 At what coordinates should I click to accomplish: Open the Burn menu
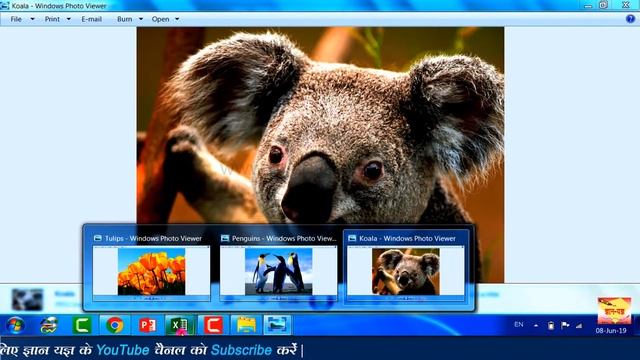124,19
